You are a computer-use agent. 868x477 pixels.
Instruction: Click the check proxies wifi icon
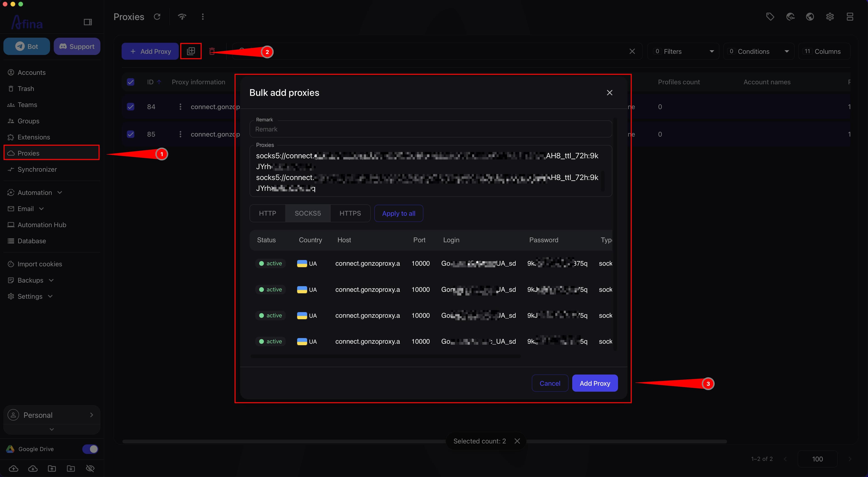[182, 17]
